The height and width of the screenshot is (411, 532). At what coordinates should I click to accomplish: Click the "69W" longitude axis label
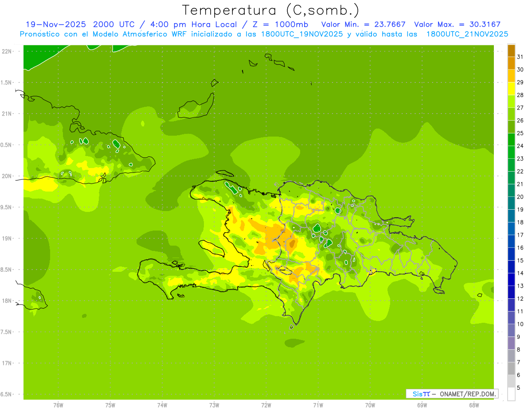coord(422,405)
